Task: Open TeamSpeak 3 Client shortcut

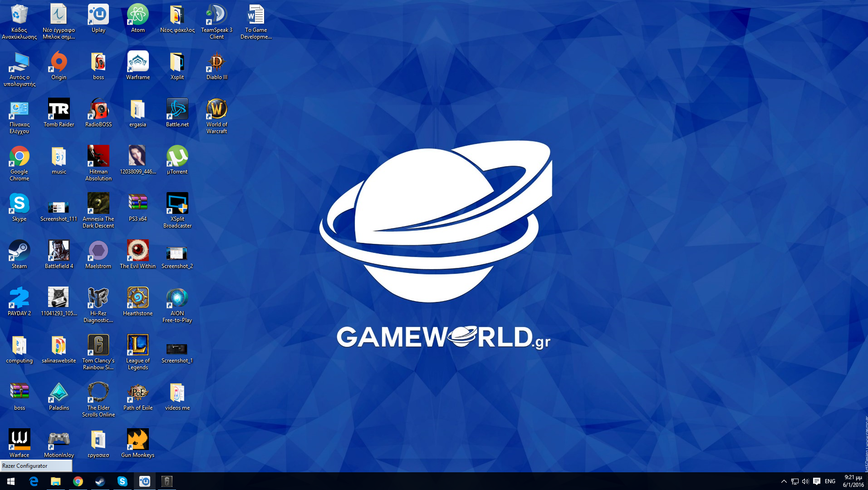Action: click(x=216, y=21)
